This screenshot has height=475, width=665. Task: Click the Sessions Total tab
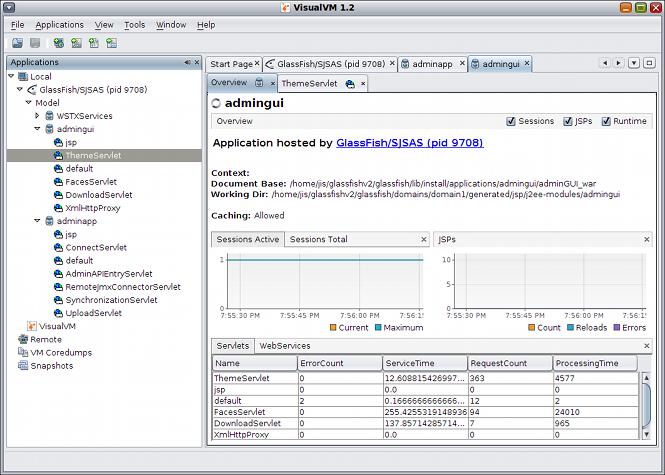(318, 240)
